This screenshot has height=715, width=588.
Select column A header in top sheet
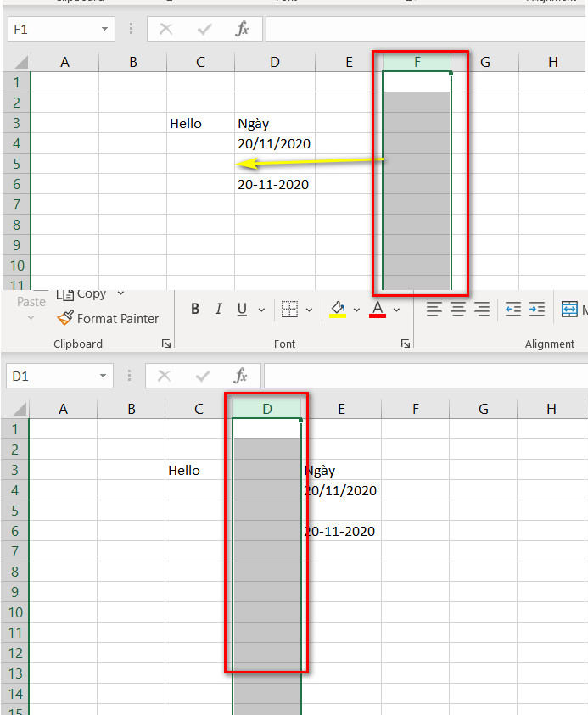[x=64, y=62]
